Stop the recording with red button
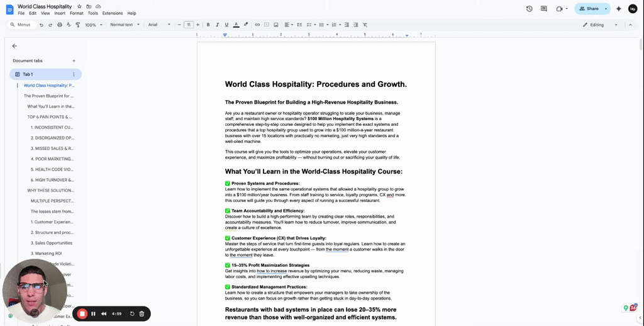Viewport: 644px width, 326px height. 82,313
